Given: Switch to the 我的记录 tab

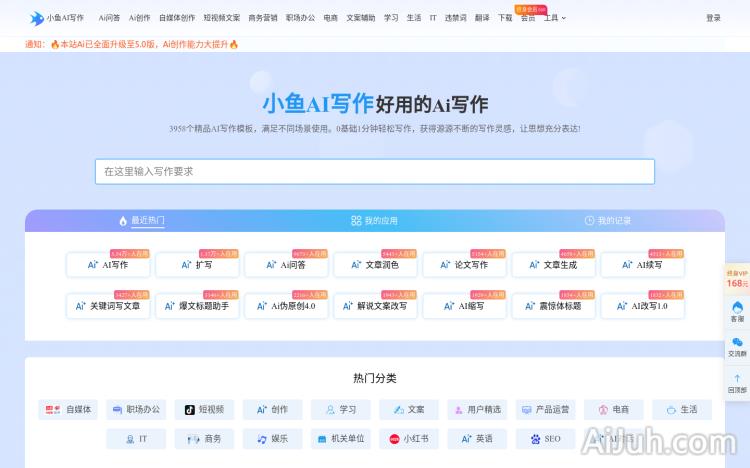Looking at the screenshot, I should coord(607,220).
